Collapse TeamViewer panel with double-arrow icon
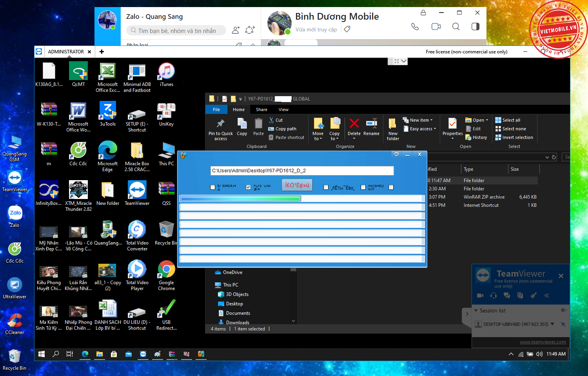This screenshot has width=588, height=376. (x=546, y=296)
